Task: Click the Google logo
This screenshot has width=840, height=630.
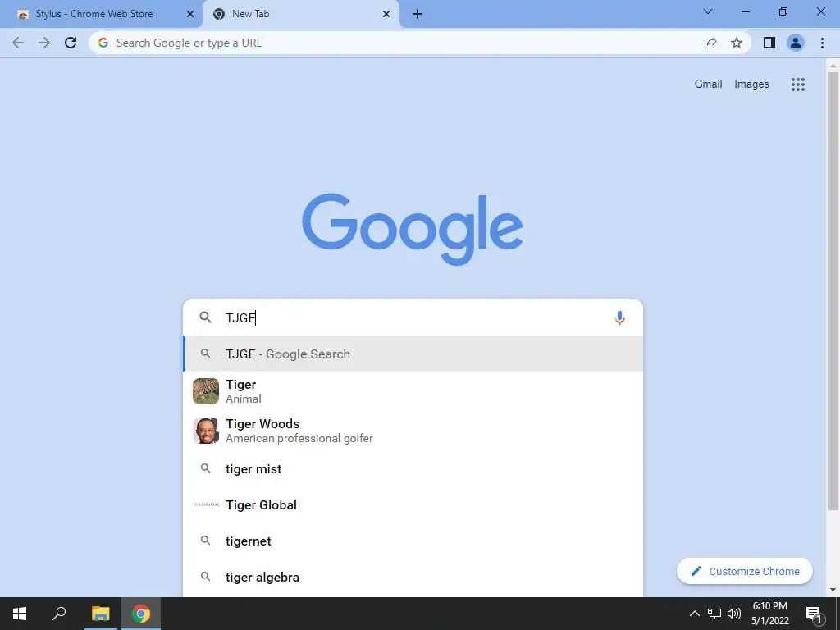Action: pyautogui.click(x=413, y=229)
